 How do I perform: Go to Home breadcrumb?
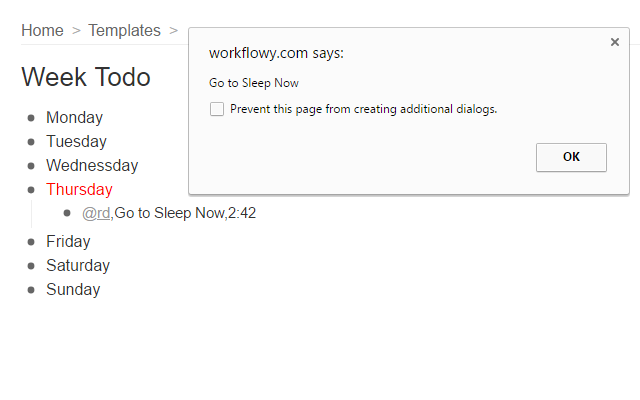(x=42, y=30)
